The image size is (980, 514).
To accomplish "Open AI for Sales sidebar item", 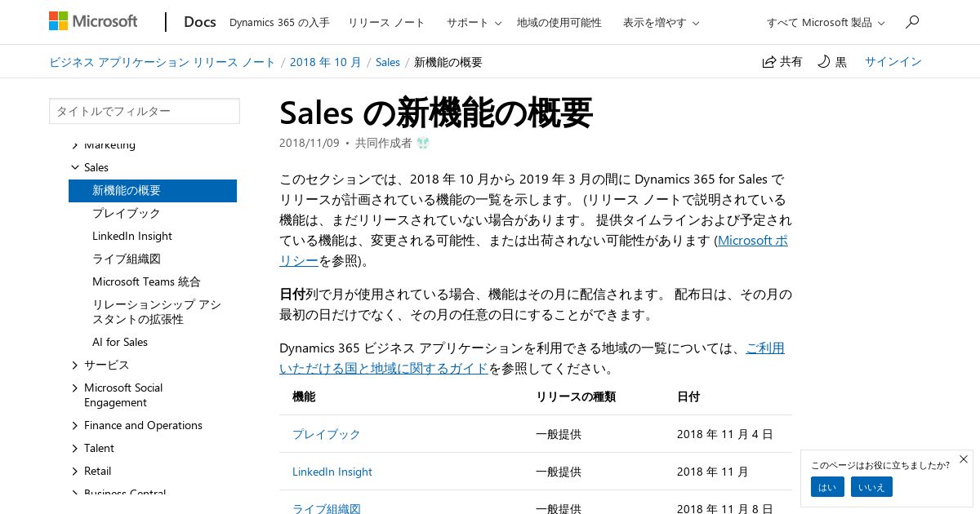I will tap(120, 342).
